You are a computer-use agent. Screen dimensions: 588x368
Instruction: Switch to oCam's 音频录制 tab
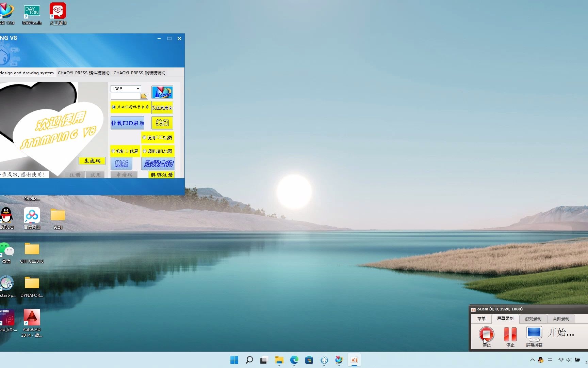tap(561, 319)
